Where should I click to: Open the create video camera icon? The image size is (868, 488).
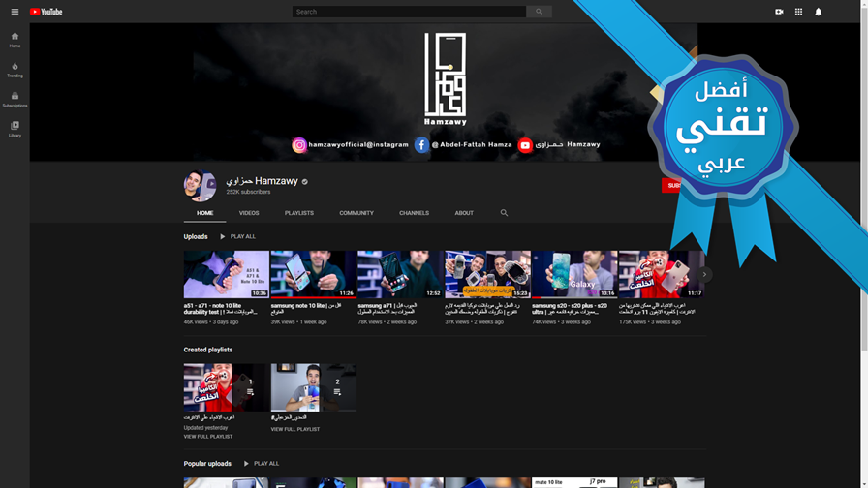click(x=779, y=12)
